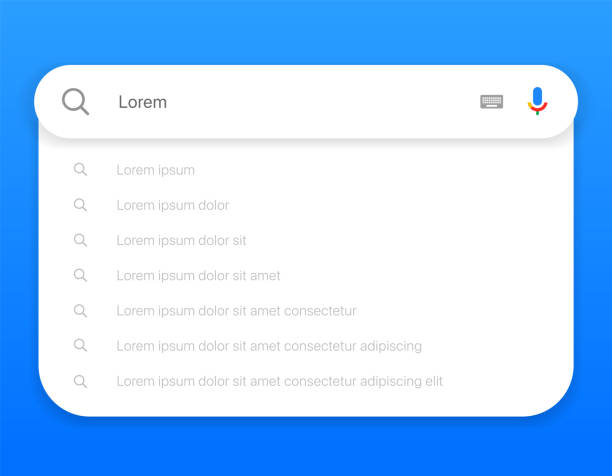Click magnifier icon beside 'adipiscing elit' suggestion

[x=80, y=381]
